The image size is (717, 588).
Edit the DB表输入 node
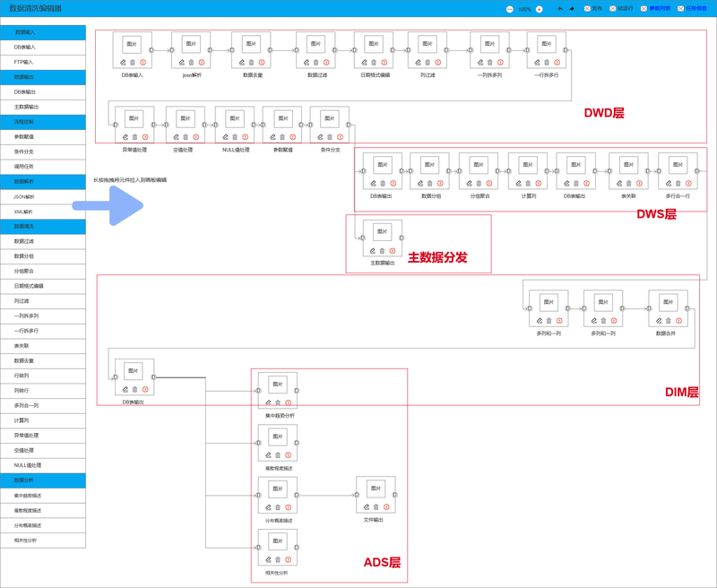[123, 62]
